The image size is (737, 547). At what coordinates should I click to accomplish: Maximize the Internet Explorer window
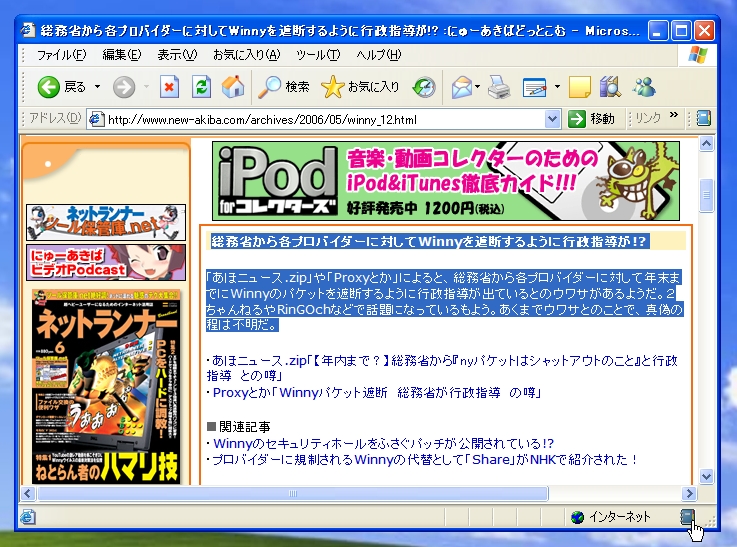(681, 31)
